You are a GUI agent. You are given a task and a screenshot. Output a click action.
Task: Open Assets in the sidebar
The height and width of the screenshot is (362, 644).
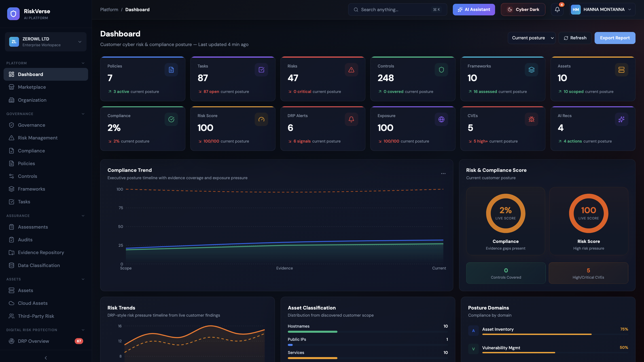coord(46,290)
